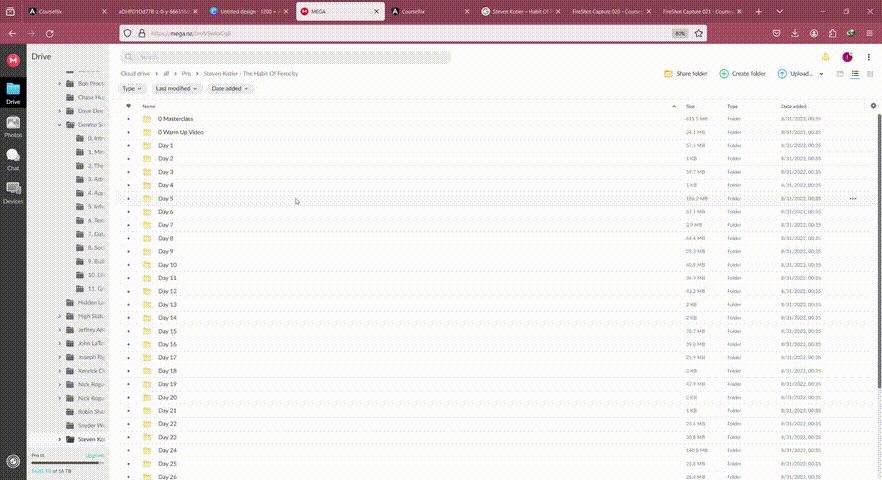This screenshot has width=882, height=480.
Task: Open the Last modified filter dropdown
Action: (176, 88)
